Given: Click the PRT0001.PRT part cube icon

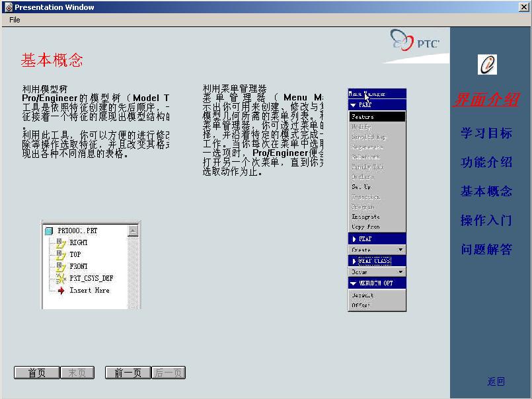Looking at the screenshot, I should [49, 231].
